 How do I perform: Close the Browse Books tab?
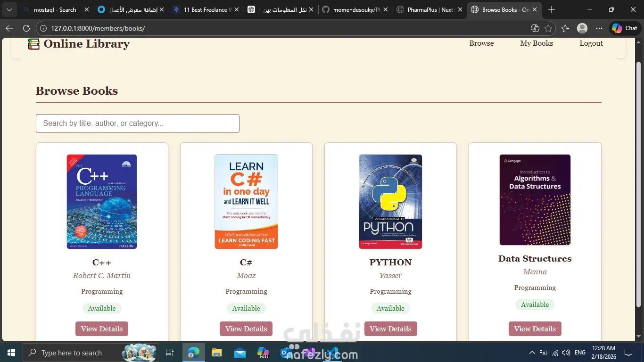[x=535, y=9]
